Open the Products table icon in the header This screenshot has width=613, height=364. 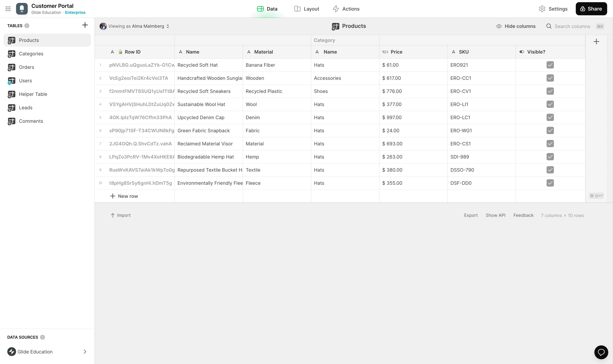coord(336,26)
